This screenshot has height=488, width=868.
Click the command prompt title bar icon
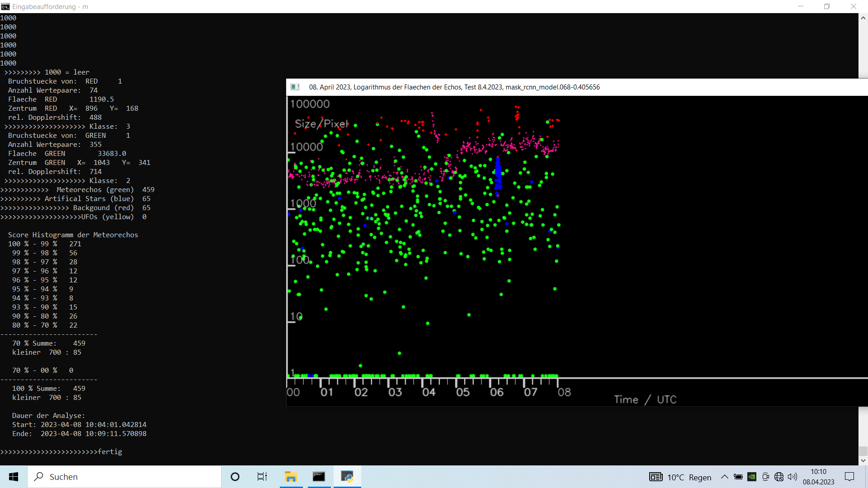(x=5, y=6)
